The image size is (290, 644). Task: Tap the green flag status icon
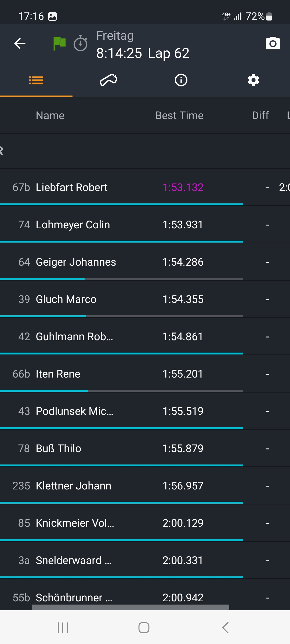tap(59, 43)
